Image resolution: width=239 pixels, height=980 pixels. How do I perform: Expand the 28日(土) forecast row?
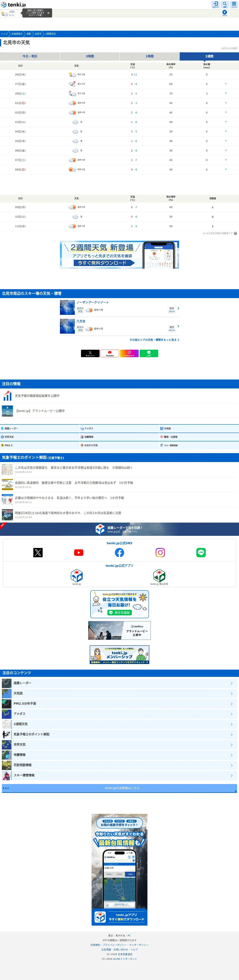(x=226, y=93)
